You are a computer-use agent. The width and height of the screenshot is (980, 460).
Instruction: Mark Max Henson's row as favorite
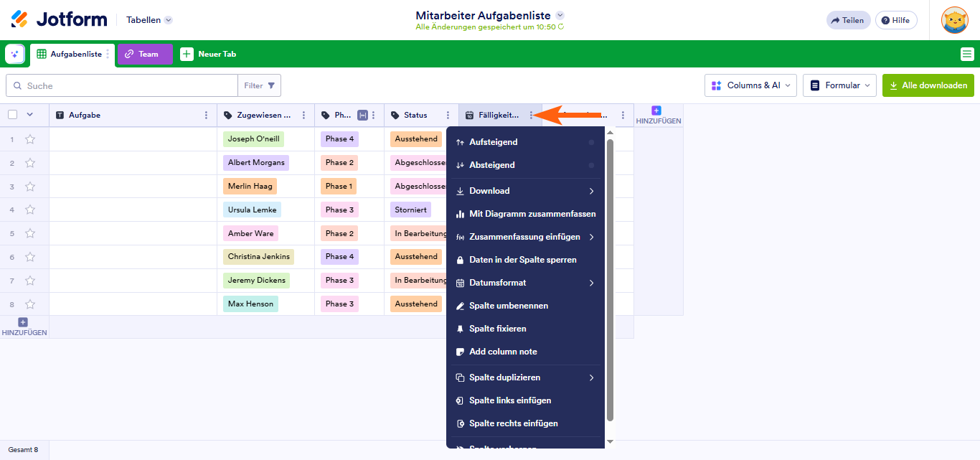[30, 304]
